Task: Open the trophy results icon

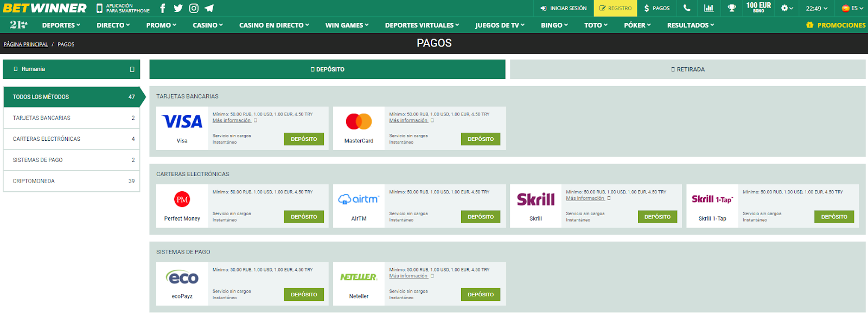Action: [732, 8]
